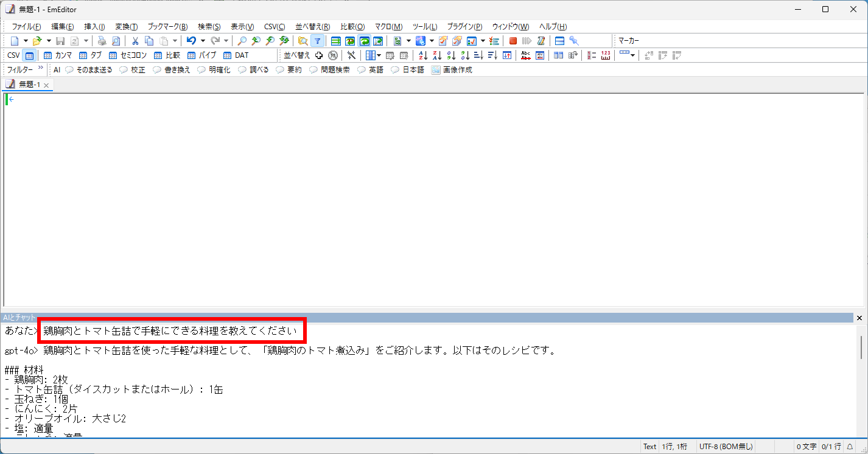This screenshot has height=454, width=868.
Task: Close the 無題-1 tab with its x
Action: pos(46,85)
